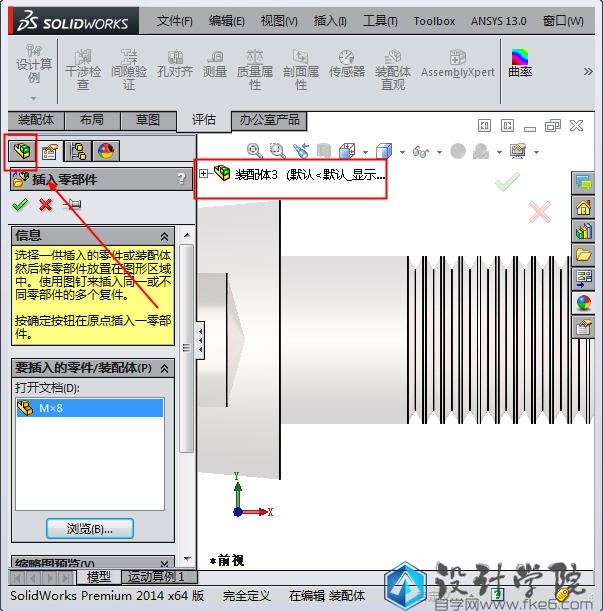Open the ConfigurationManager tab icon
This screenshot has height=611, width=603.
pyautogui.click(x=77, y=152)
